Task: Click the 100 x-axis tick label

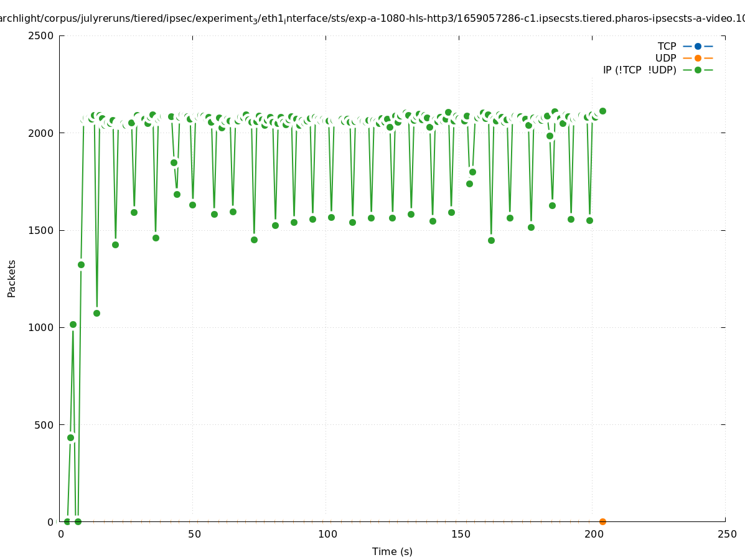Action: pos(327,534)
